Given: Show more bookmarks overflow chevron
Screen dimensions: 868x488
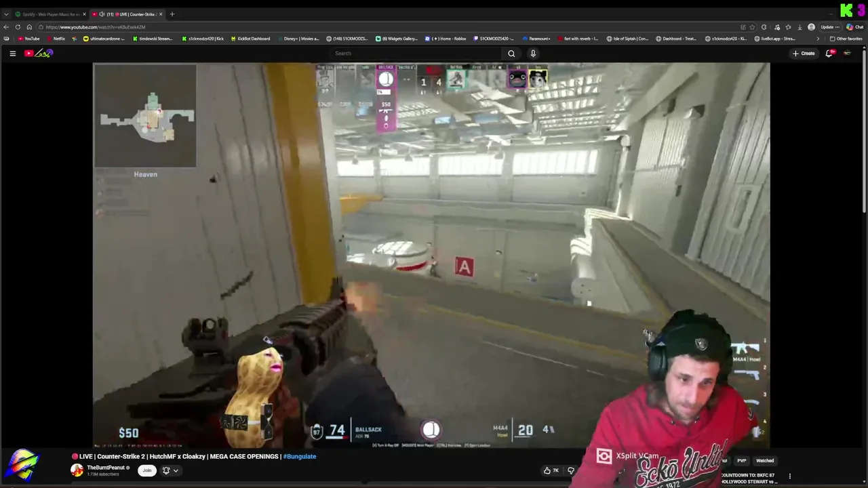Looking at the screenshot, I should 818,39.
